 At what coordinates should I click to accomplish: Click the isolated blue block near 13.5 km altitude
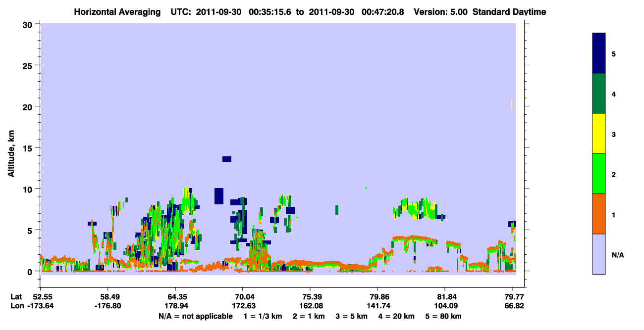227,159
